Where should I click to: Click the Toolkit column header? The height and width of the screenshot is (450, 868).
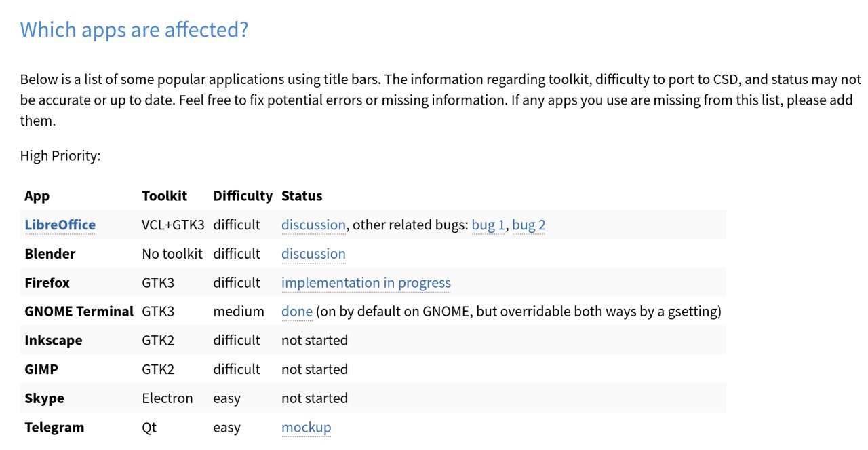(164, 196)
